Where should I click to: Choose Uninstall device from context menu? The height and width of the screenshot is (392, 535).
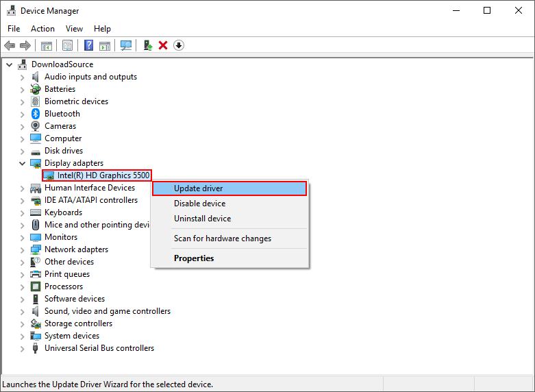click(229, 219)
